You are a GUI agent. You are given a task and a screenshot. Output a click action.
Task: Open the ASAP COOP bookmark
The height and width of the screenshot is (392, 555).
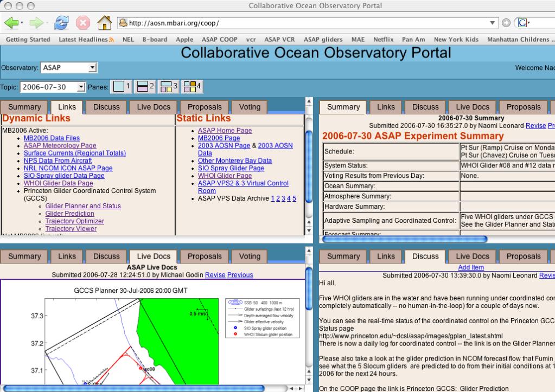coord(220,40)
